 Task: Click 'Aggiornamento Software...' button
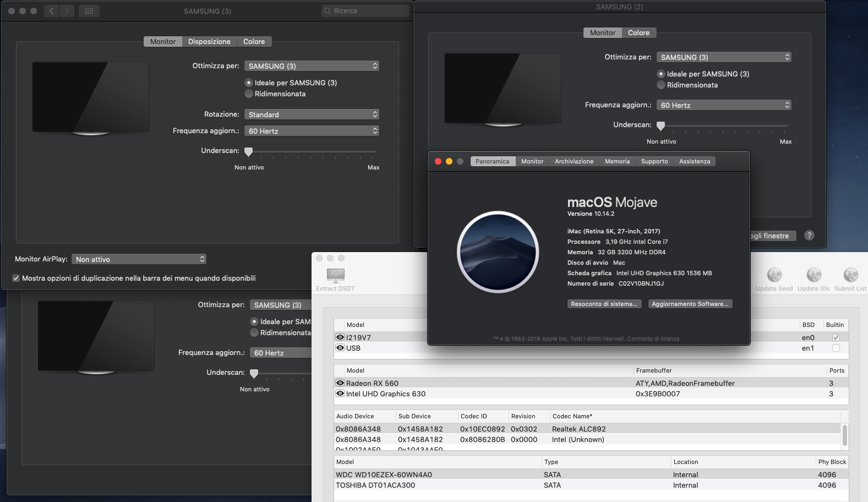(690, 304)
